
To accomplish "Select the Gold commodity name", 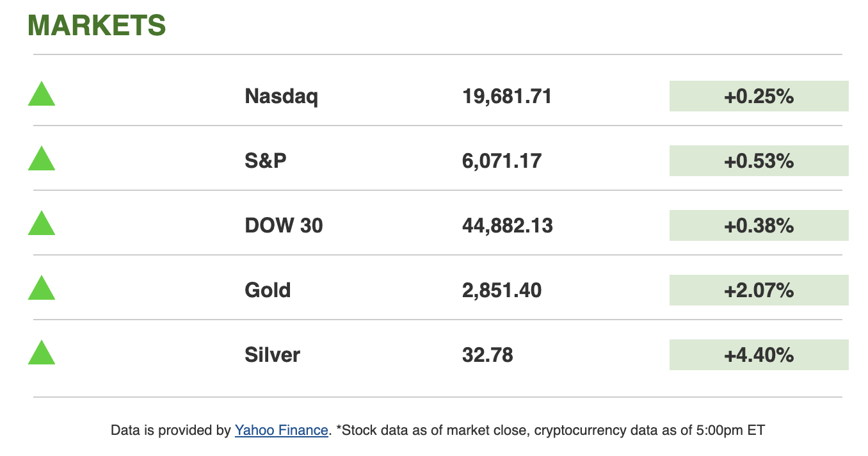I will pos(268,291).
